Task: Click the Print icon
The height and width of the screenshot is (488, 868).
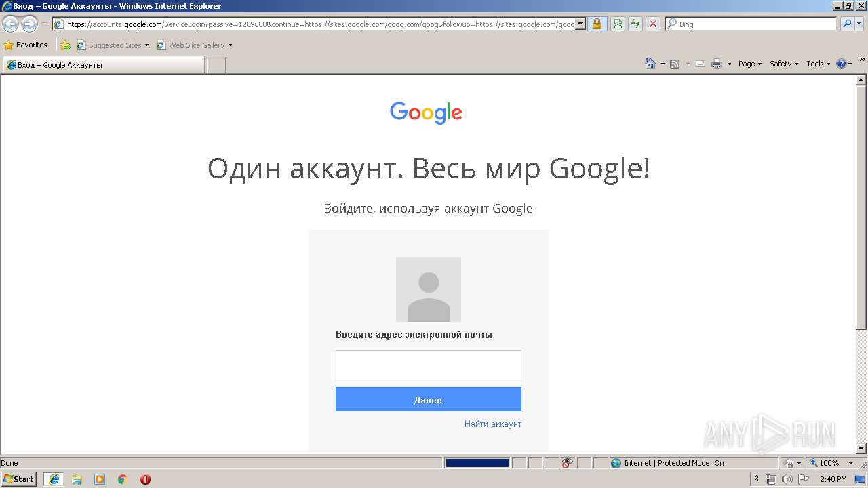Action: click(717, 64)
